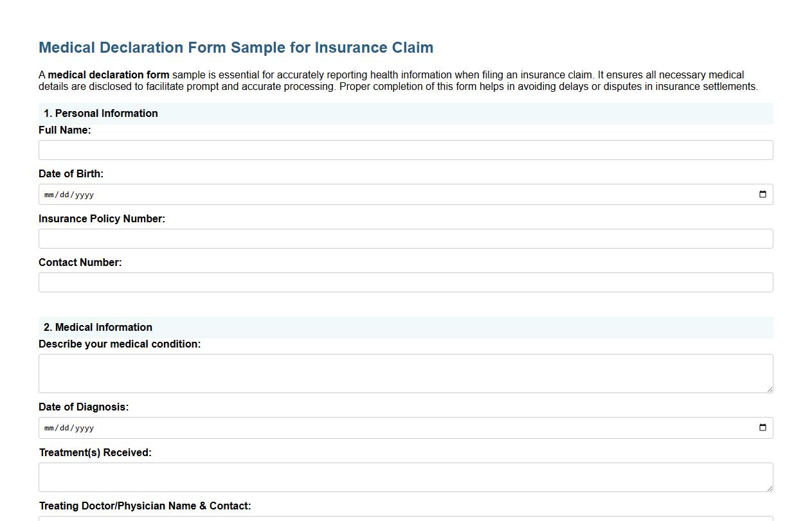Click the page title 'Medical Declaration Form Sample'
The width and height of the screenshot is (812, 521).
coord(236,47)
